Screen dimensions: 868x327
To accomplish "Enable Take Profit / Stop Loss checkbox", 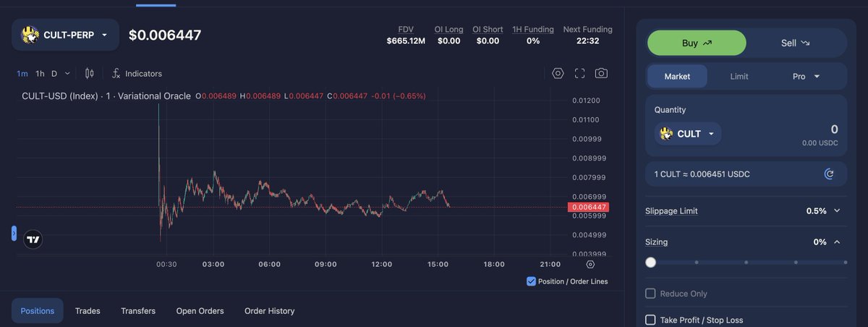I will 650,320.
